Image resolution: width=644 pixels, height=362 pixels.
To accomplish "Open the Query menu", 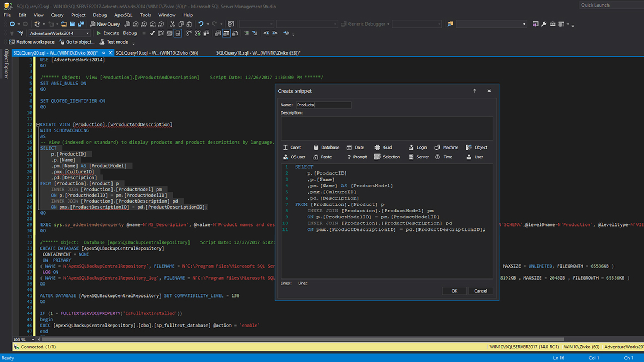I will click(57, 15).
